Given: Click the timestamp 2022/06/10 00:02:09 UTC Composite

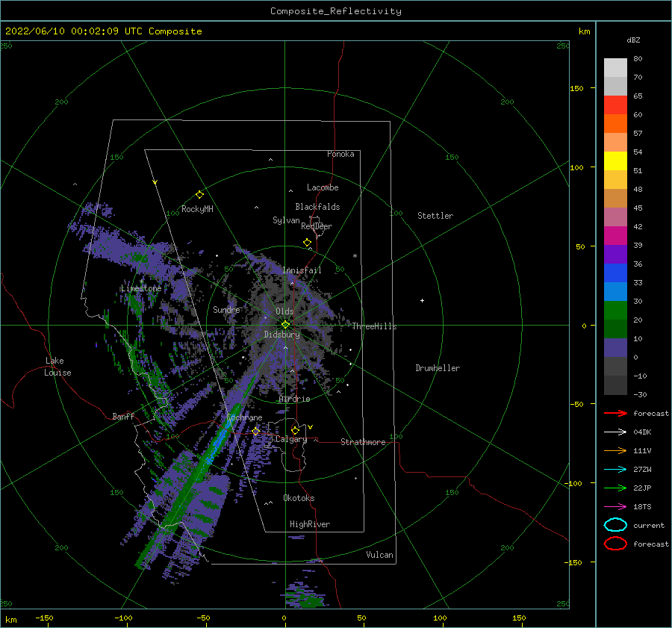Looking at the screenshot, I should (x=103, y=31).
